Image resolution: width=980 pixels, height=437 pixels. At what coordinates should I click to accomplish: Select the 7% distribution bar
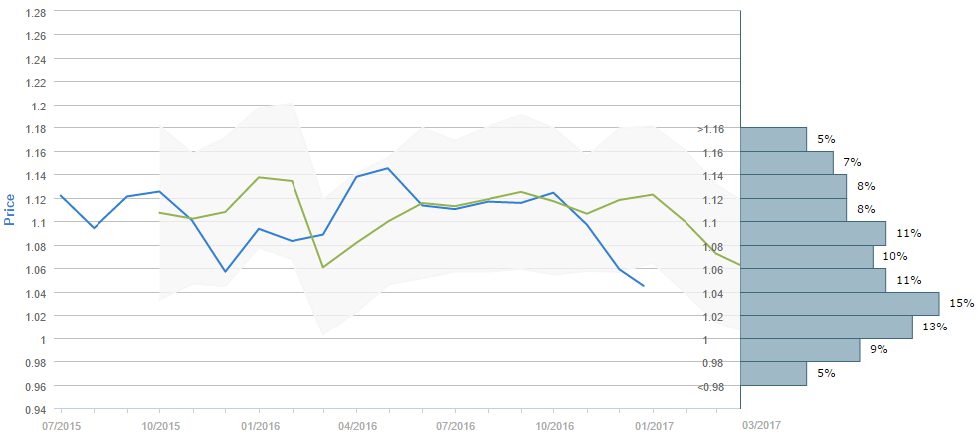pyautogui.click(x=787, y=162)
